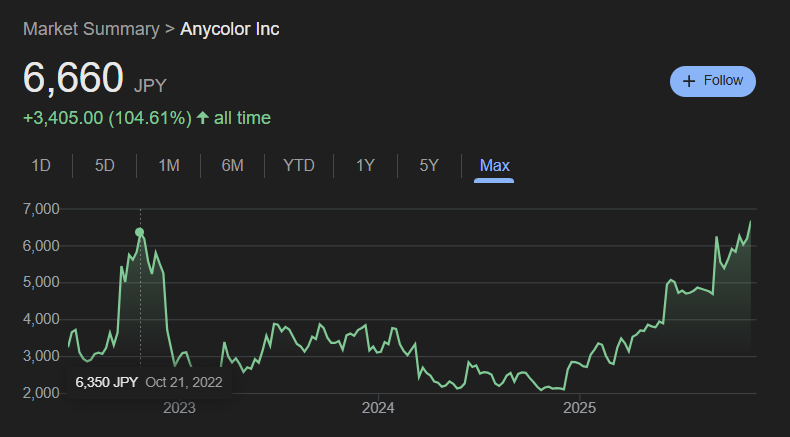The image size is (790, 437).
Task: Click the +3,405.00 (104.61%) change text
Action: click(x=107, y=118)
